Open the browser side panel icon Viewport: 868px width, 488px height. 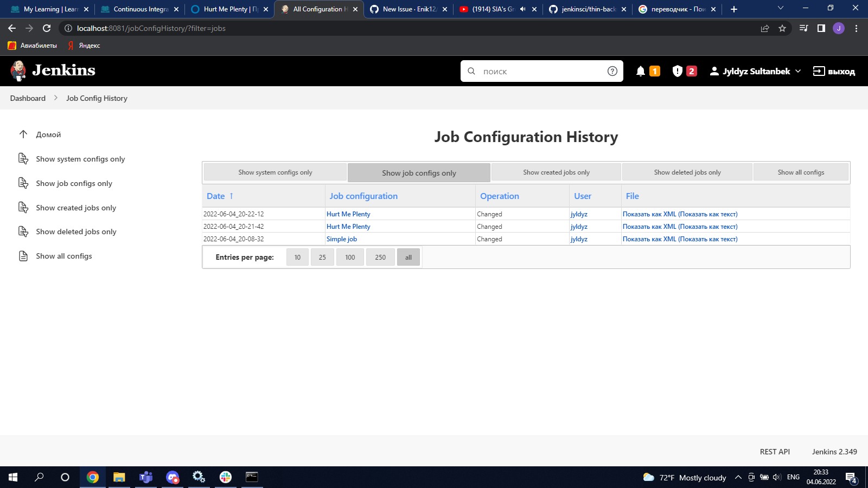(821, 28)
